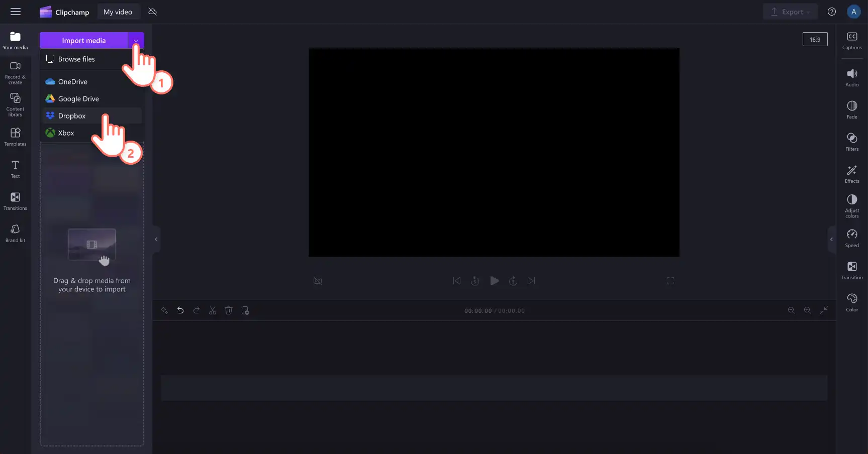Toggle the cloud sync off icon
Image resolution: width=868 pixels, height=454 pixels.
(153, 12)
